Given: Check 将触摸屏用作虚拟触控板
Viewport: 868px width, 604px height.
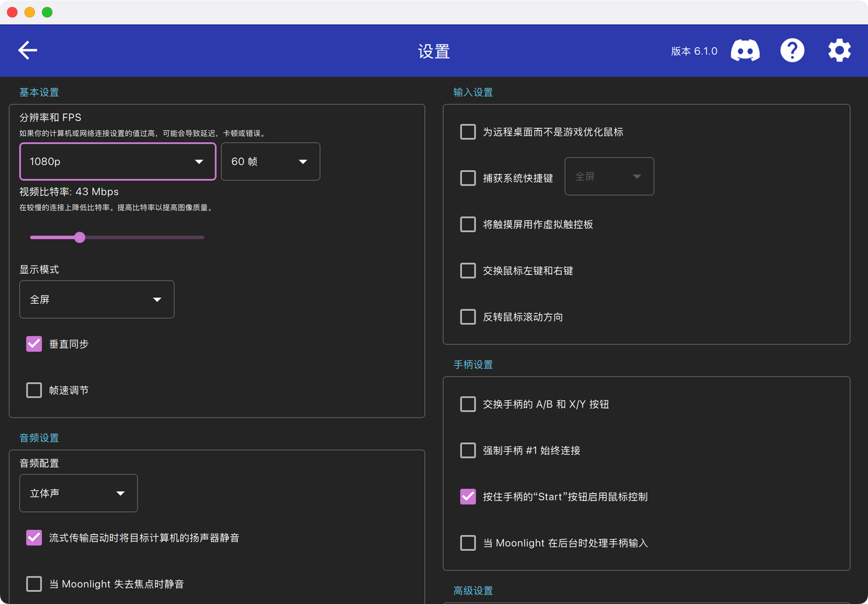Looking at the screenshot, I should [x=468, y=225].
